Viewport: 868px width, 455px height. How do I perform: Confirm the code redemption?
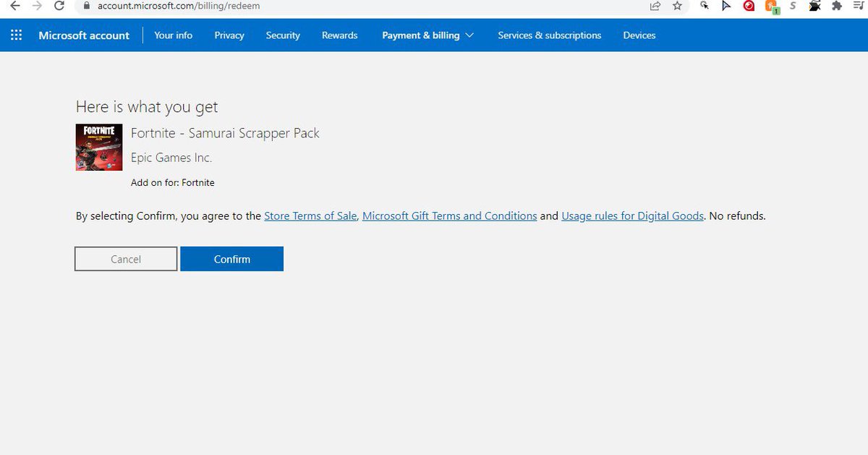(x=231, y=259)
